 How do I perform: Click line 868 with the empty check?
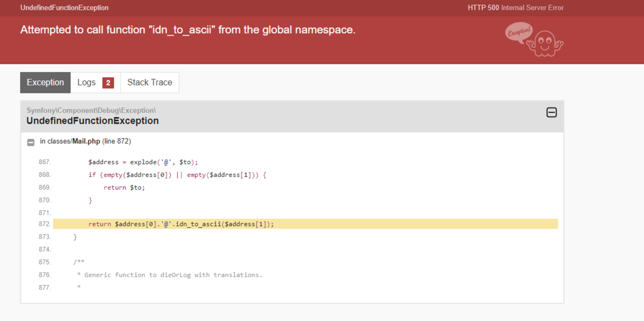(x=178, y=175)
